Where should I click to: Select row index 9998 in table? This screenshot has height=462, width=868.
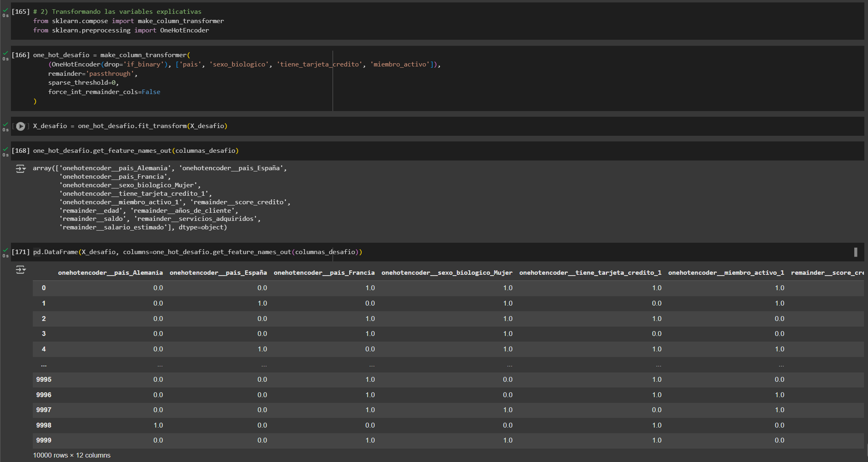(x=44, y=426)
